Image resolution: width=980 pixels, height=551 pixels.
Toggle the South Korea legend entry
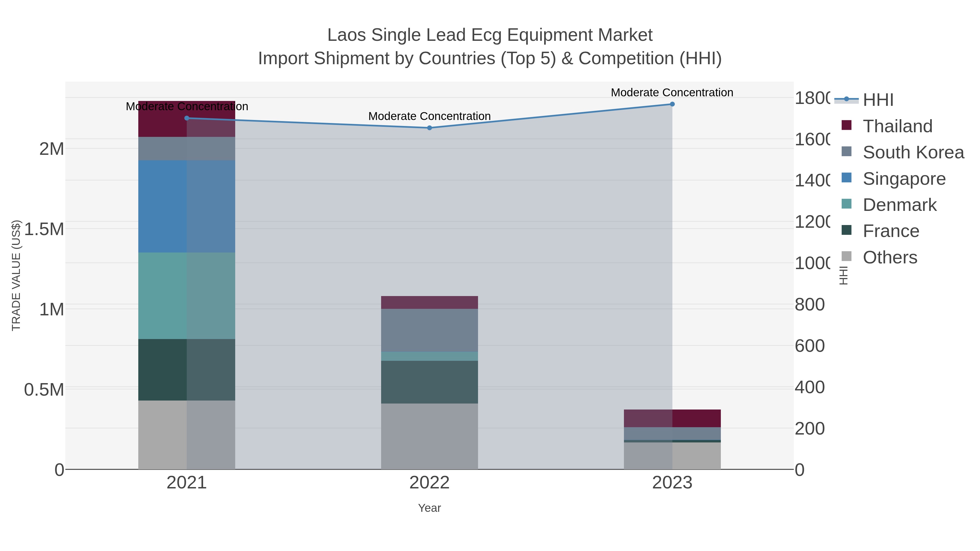click(x=903, y=152)
